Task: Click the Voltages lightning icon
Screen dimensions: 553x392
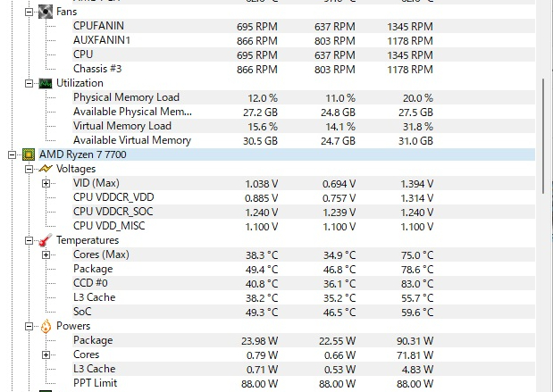Action: (45, 169)
